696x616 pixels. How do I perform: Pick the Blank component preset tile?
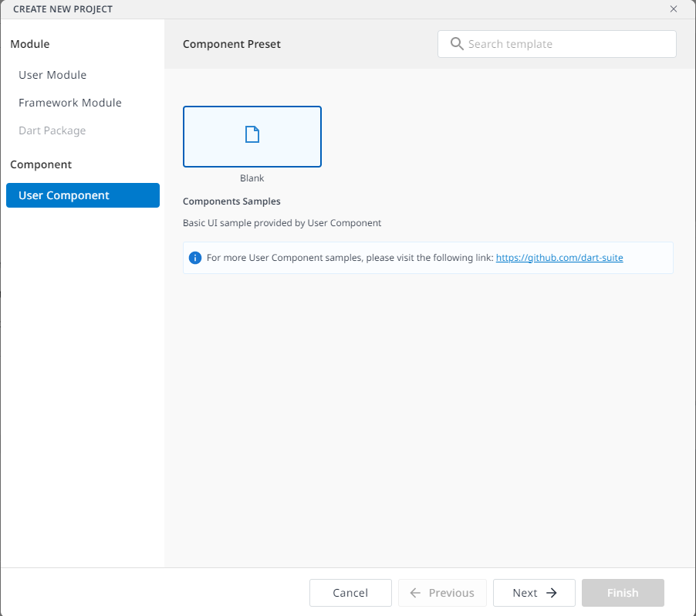click(x=252, y=137)
